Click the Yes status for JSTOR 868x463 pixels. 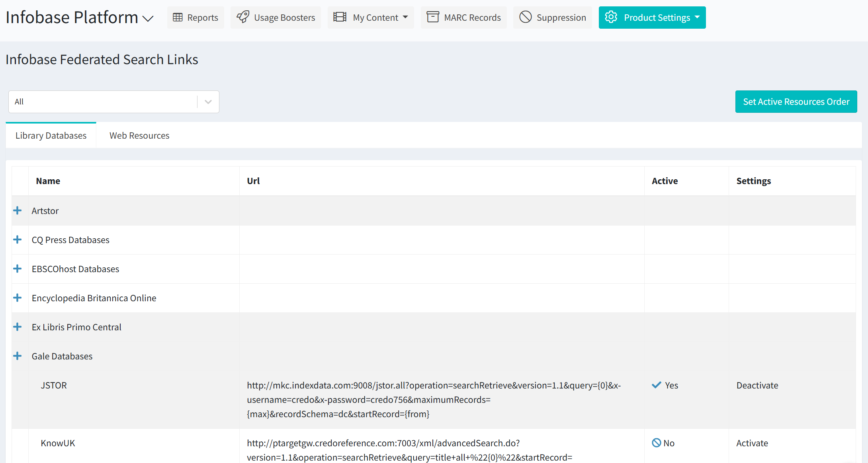pyautogui.click(x=671, y=385)
